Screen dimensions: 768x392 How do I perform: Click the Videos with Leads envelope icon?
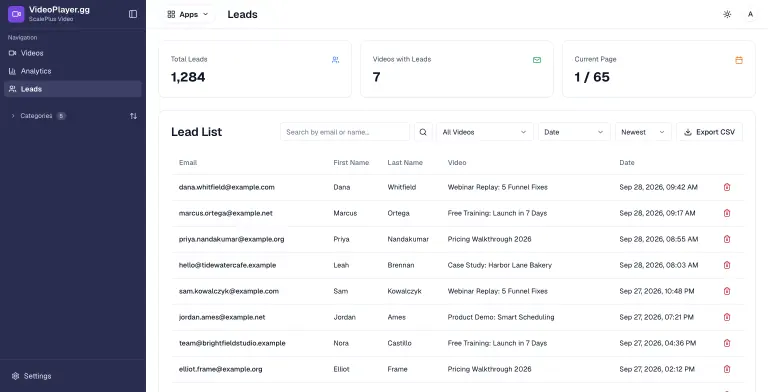pos(537,60)
